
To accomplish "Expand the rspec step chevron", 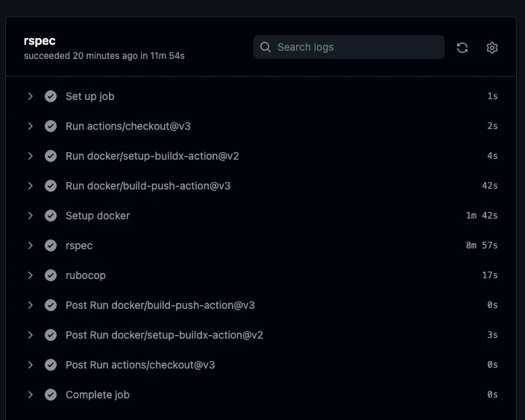I will click(x=31, y=245).
